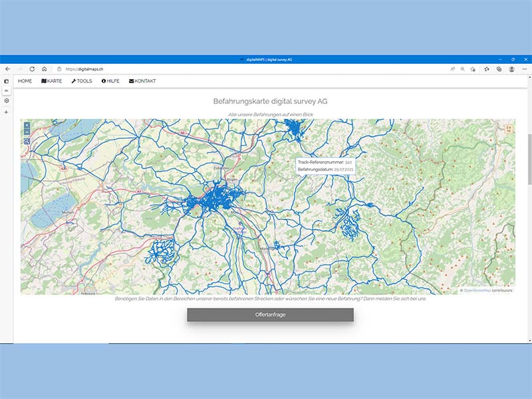Screen dimensions: 532x399
Task: Go to KONTAKT page
Action: pos(142,81)
